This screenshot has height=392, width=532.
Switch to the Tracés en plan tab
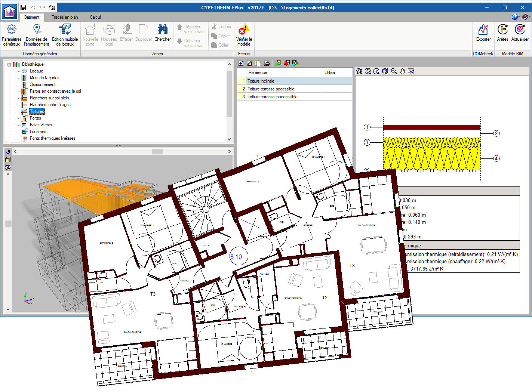pos(65,17)
